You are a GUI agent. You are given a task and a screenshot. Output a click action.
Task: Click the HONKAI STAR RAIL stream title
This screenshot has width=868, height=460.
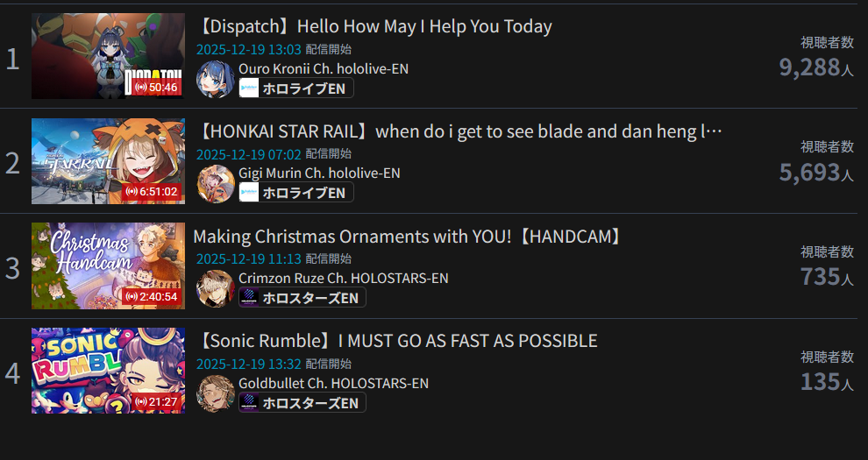pos(459,131)
